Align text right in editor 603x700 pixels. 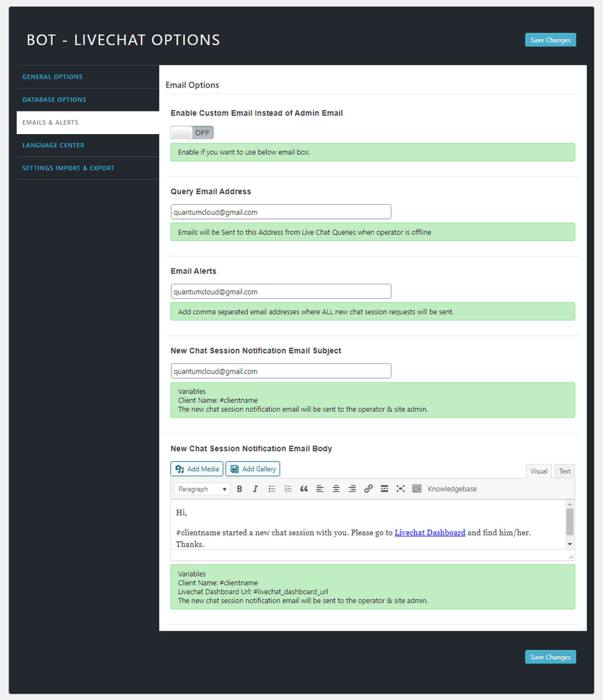(352, 489)
